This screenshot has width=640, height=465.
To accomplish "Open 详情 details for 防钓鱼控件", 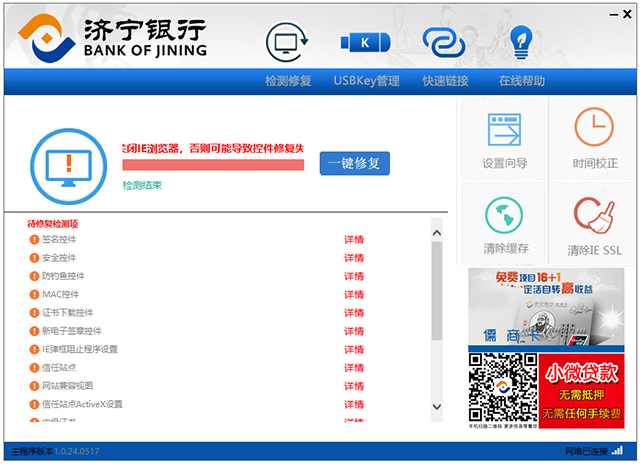I will (x=354, y=276).
